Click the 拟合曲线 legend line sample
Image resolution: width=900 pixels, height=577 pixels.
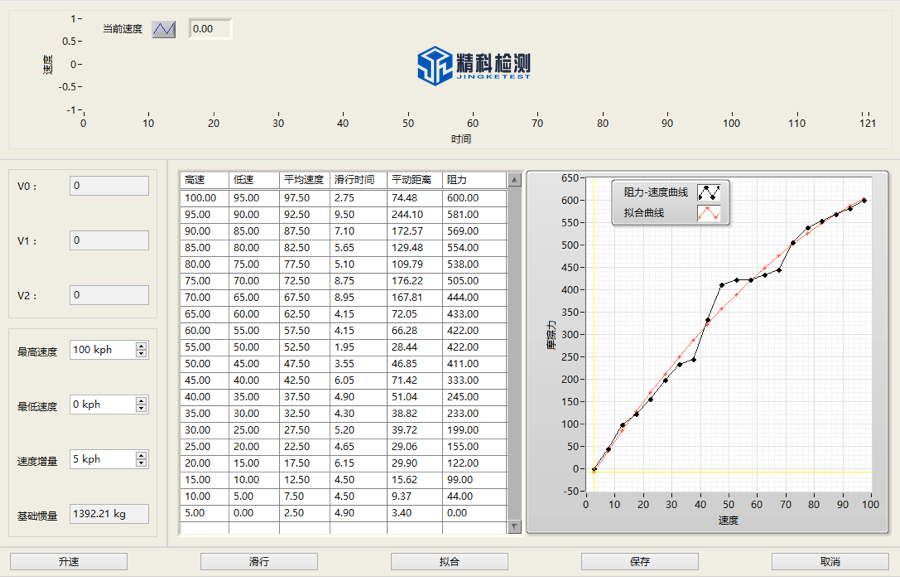click(708, 213)
